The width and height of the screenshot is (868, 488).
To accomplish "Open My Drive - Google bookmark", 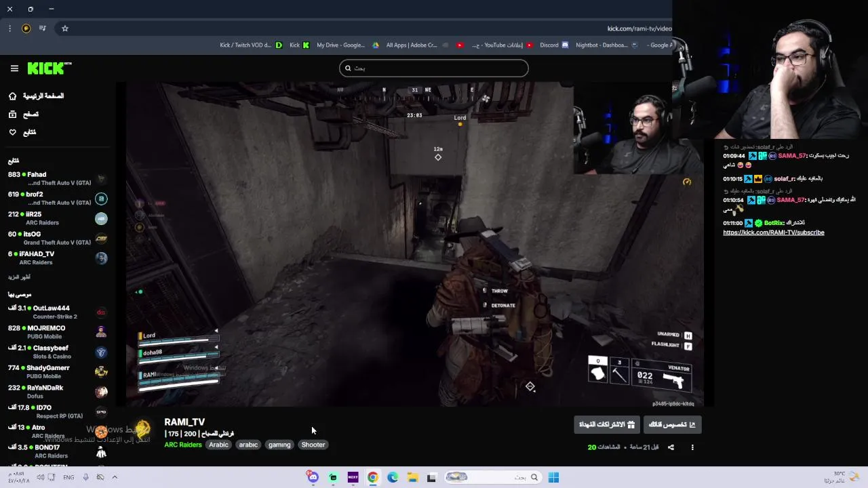I will [348, 45].
